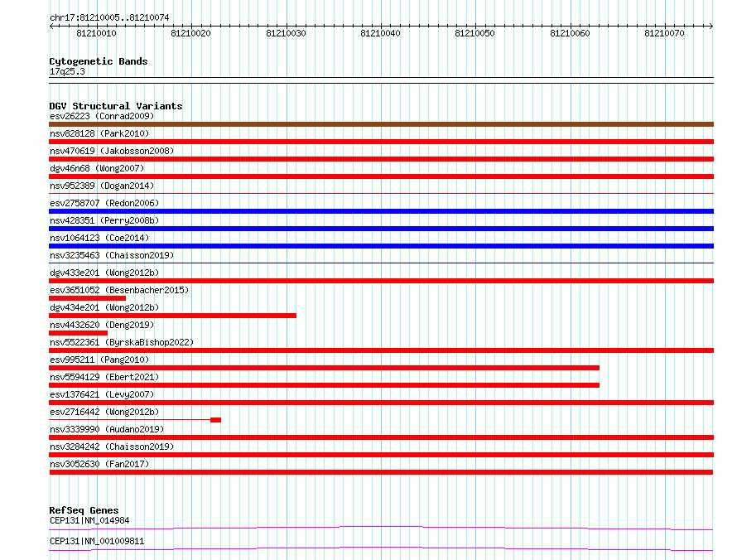This screenshot has height=560, width=737.
Task: Click the short red nsv4432620 bar
Action: 78,333
